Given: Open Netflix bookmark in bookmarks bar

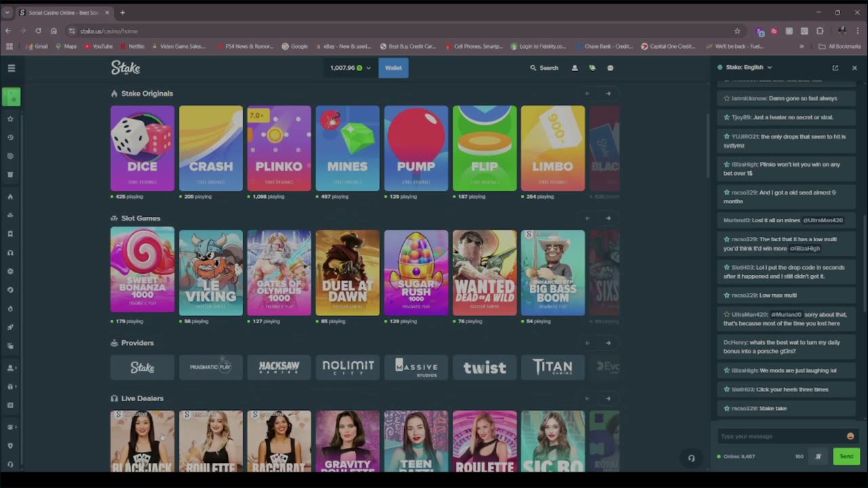Looking at the screenshot, I should pyautogui.click(x=132, y=46).
